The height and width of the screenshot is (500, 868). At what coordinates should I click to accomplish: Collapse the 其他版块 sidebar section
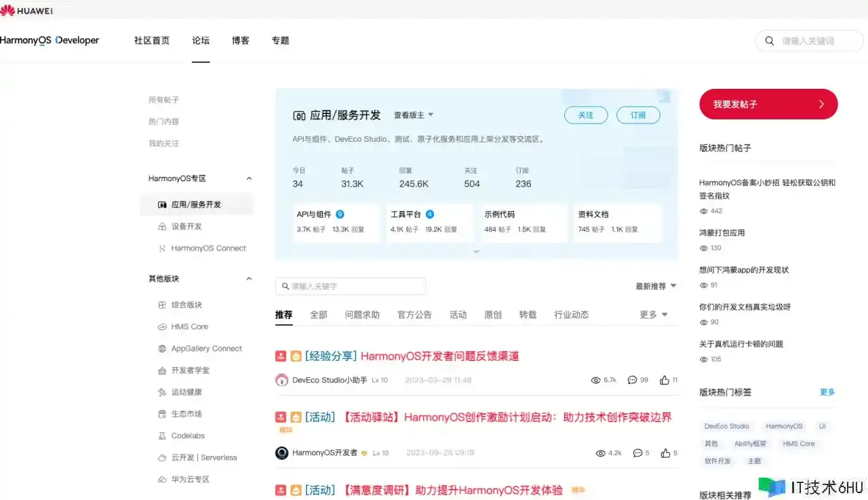(249, 279)
